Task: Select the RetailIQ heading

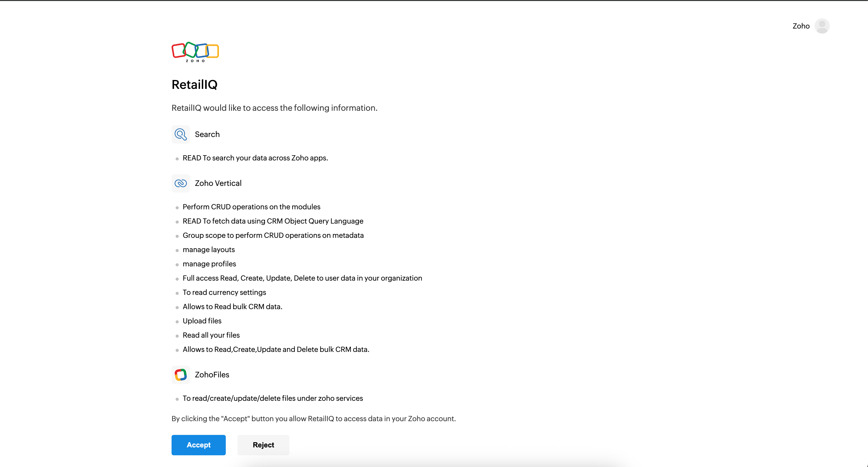Action: 194,84
